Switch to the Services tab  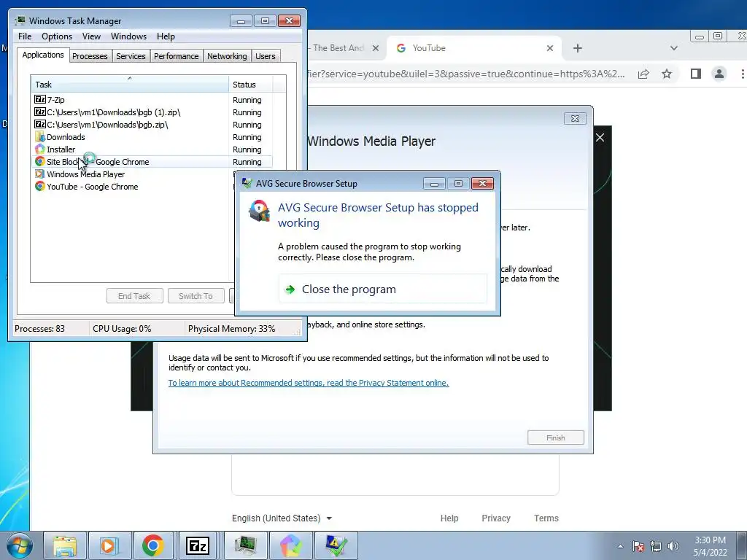tap(131, 56)
